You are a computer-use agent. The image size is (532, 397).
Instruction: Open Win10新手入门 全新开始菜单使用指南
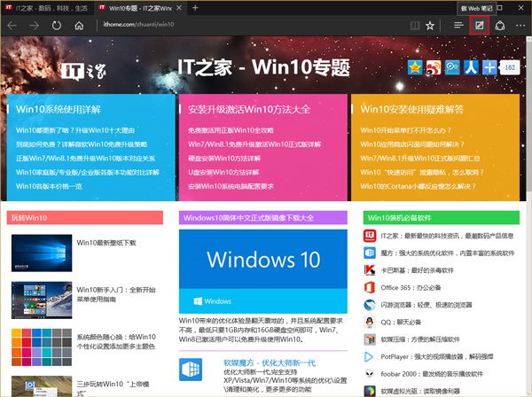116,294
